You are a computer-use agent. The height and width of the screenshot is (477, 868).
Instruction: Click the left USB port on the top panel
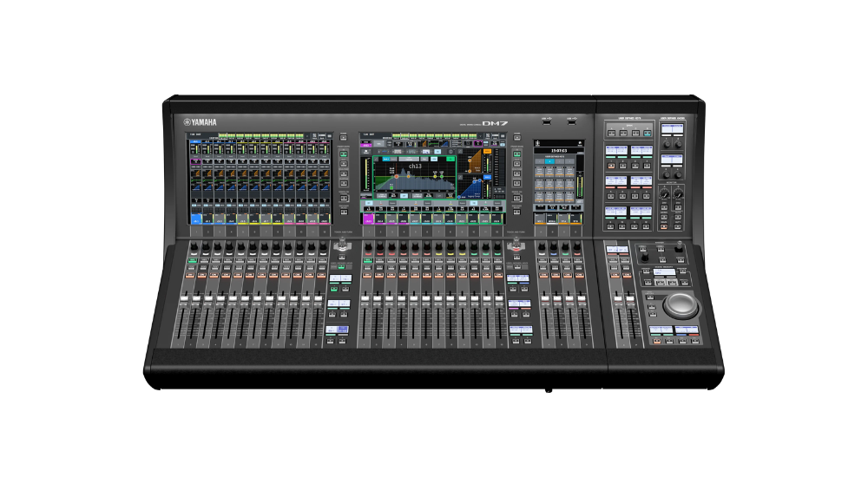click(547, 122)
